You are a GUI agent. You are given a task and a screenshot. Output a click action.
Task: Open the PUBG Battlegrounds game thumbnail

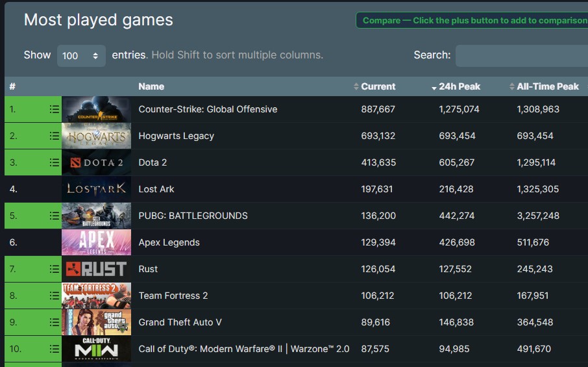coord(96,216)
